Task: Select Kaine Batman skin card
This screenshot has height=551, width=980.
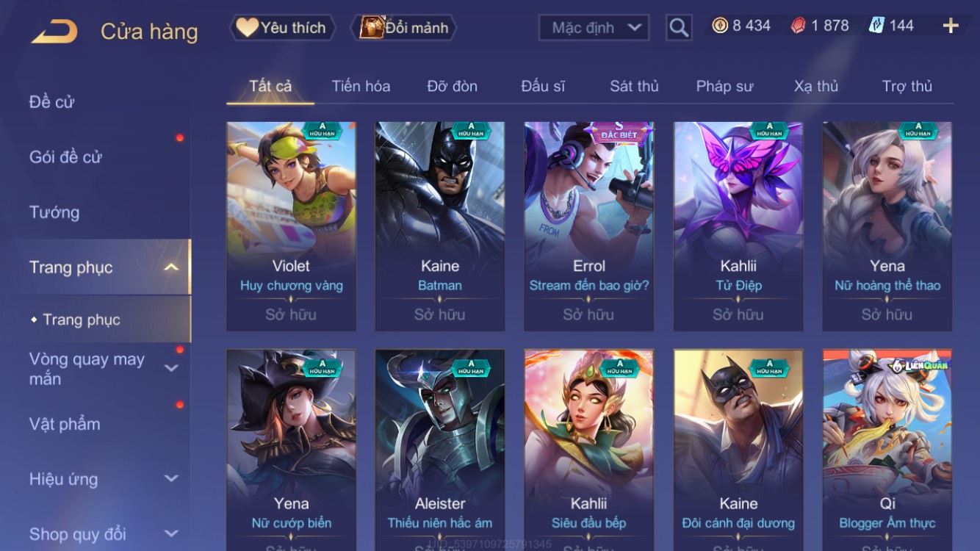Action: click(x=440, y=226)
